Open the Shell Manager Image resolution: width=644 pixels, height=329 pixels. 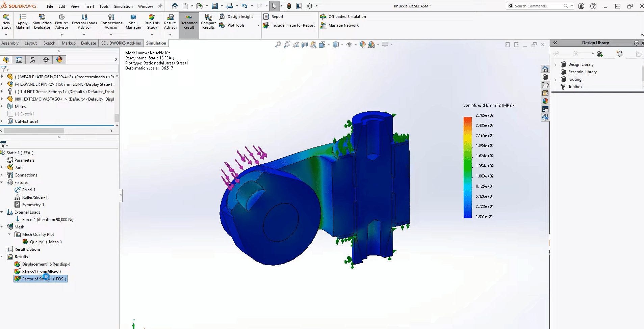133,21
